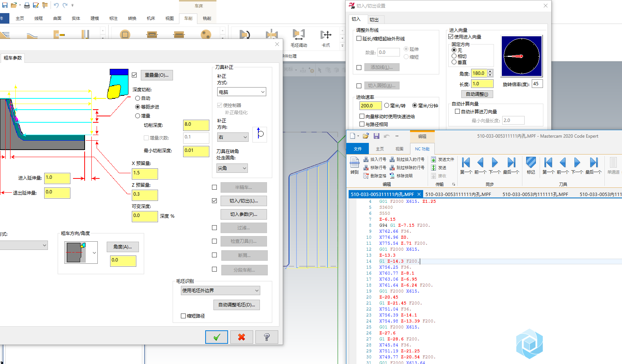Toggle the 切入/切出 checkbox

coord(214,201)
